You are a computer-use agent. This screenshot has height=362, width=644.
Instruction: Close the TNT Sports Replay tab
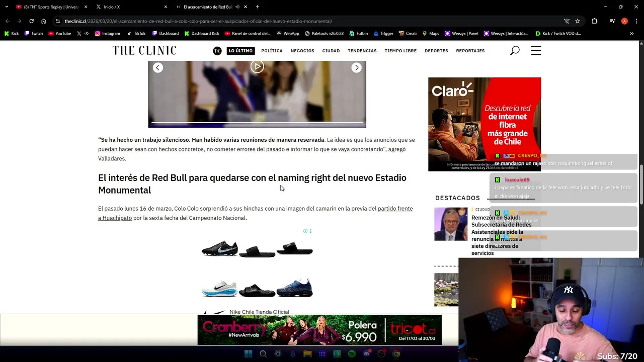pyautogui.click(x=86, y=7)
